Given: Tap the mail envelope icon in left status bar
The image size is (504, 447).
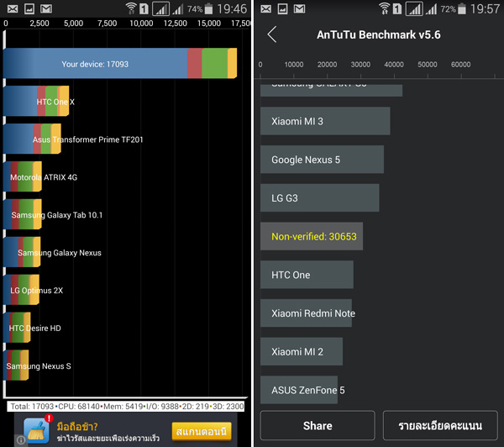Looking at the screenshot, I should click(13, 8).
